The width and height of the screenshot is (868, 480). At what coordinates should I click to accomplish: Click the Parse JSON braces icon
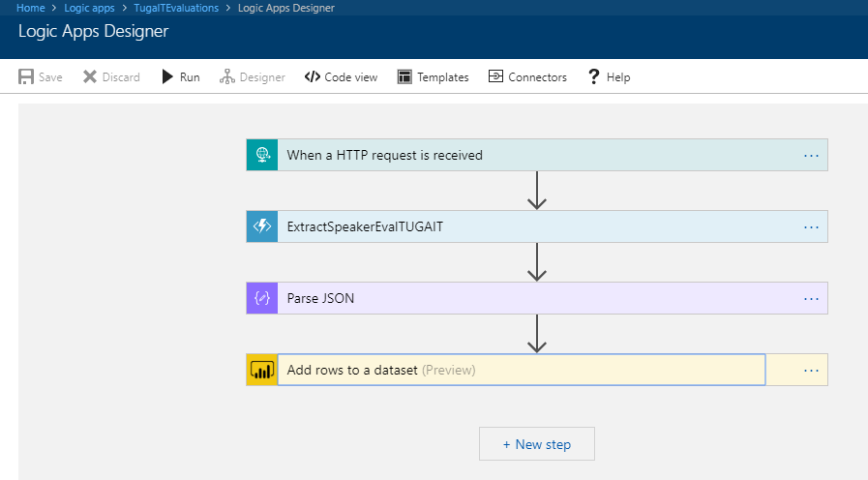[262, 298]
